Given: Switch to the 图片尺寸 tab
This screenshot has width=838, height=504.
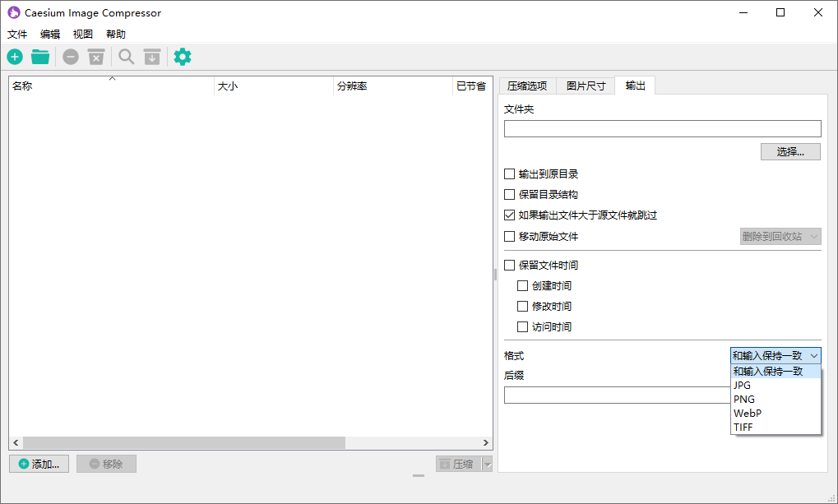Looking at the screenshot, I should click(586, 86).
